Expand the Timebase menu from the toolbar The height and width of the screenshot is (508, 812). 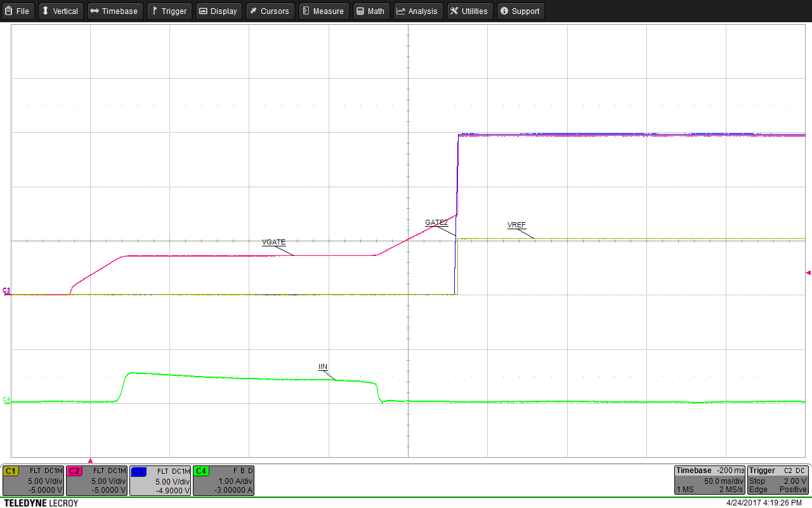click(x=115, y=11)
